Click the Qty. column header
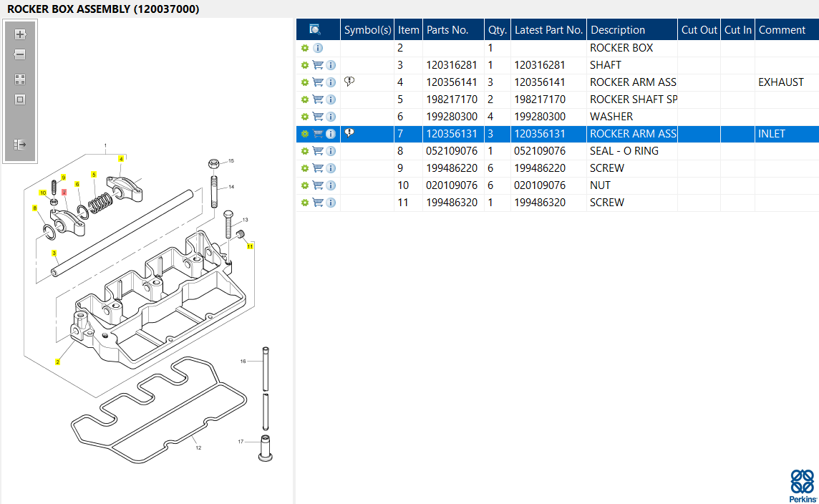 tap(497, 30)
